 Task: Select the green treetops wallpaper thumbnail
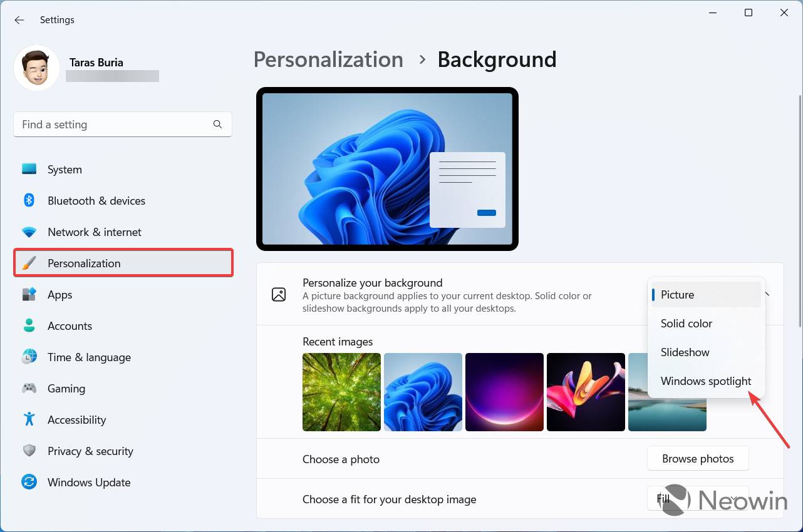pyautogui.click(x=341, y=392)
